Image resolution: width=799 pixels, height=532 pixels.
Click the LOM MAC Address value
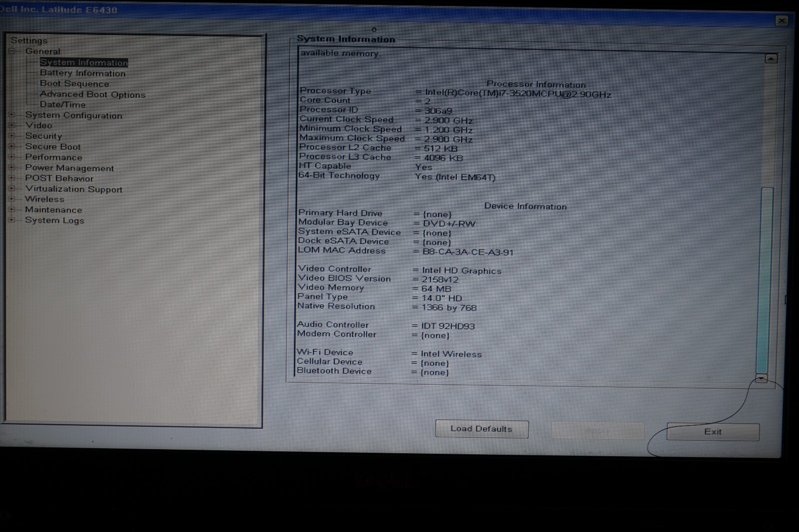[468, 252]
